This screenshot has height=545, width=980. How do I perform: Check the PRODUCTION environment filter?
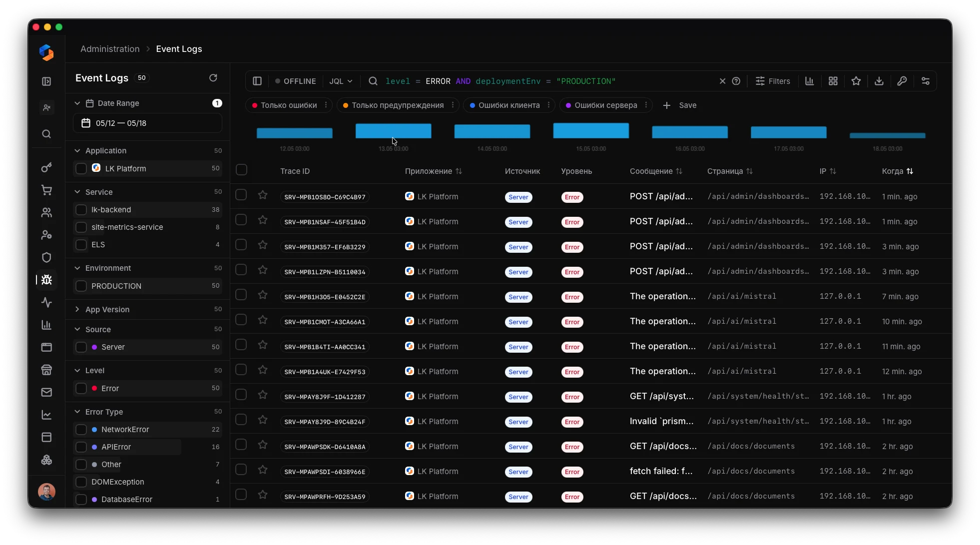(81, 286)
